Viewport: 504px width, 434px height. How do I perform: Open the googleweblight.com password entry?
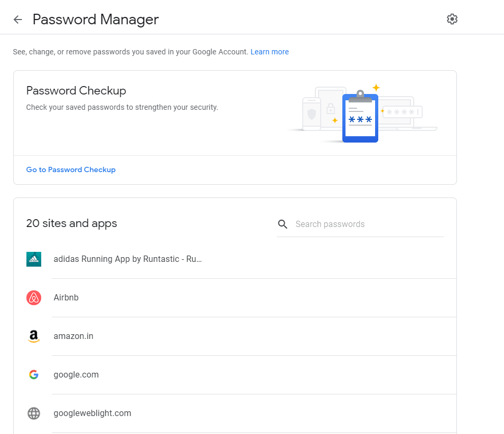[92, 413]
